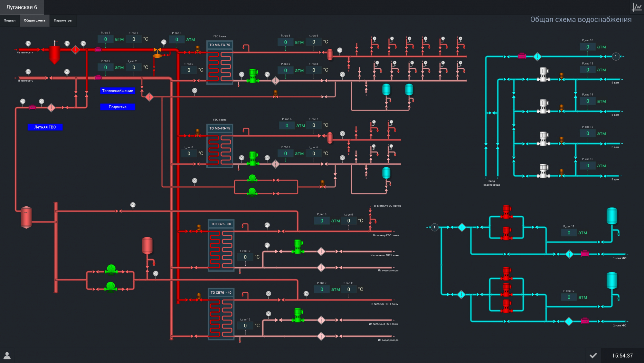The height and width of the screenshot is (363, 644).
Task: Click the checkmark acknowledge icon near clock
Action: pos(593,356)
